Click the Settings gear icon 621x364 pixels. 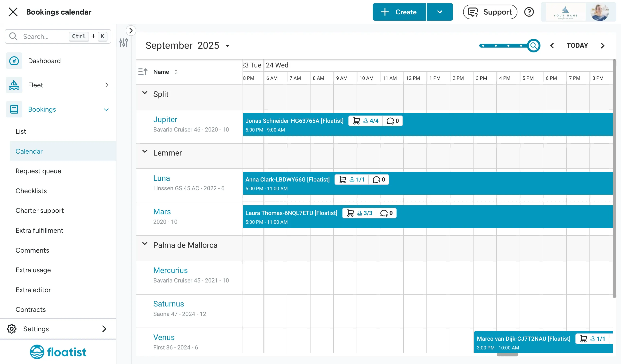(x=12, y=329)
